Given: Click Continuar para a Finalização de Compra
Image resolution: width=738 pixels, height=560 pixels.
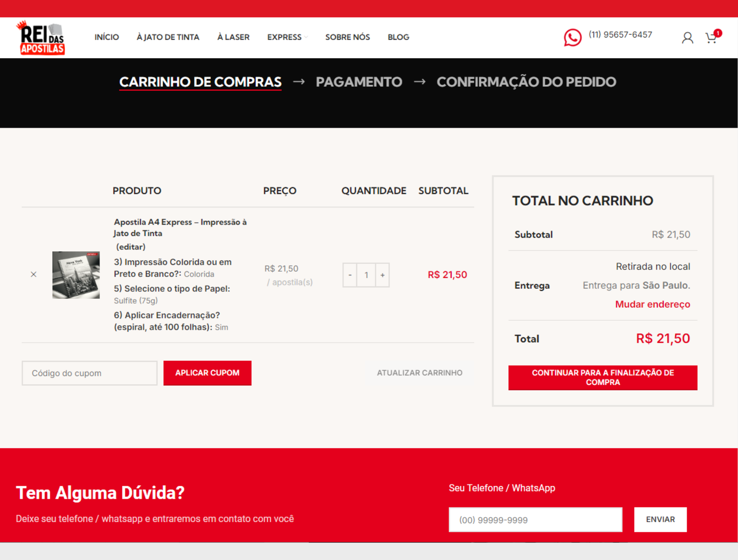Looking at the screenshot, I should tap(602, 377).
